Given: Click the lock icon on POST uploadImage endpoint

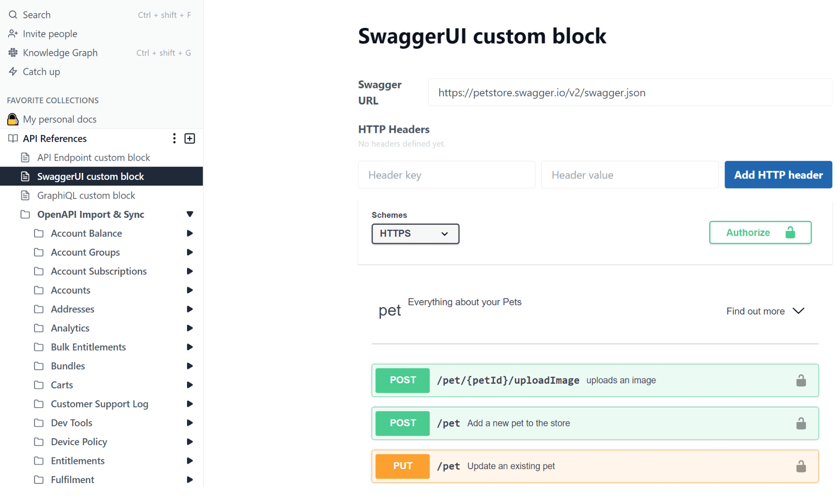Looking at the screenshot, I should tap(801, 380).
